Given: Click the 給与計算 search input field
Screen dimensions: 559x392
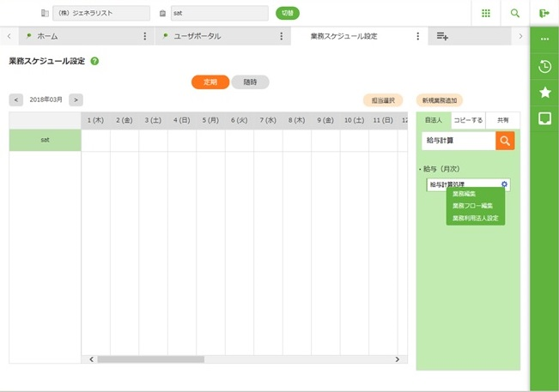Looking at the screenshot, I should [x=458, y=141].
